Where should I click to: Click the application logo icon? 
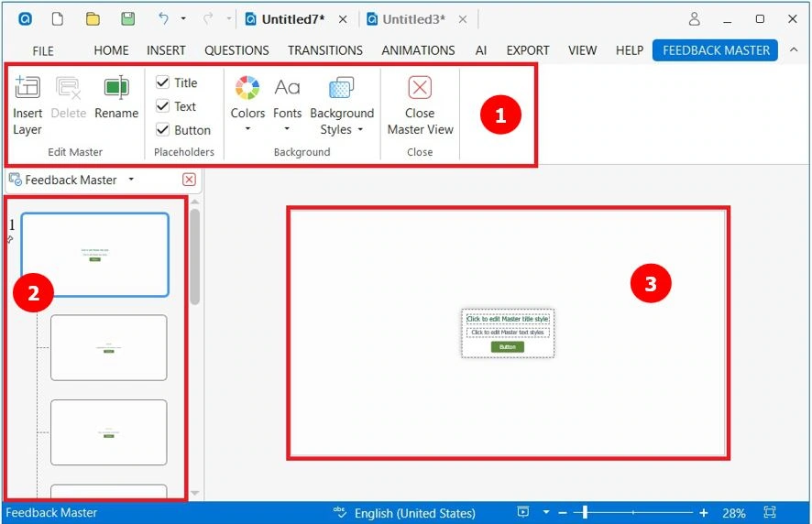pos(25,19)
